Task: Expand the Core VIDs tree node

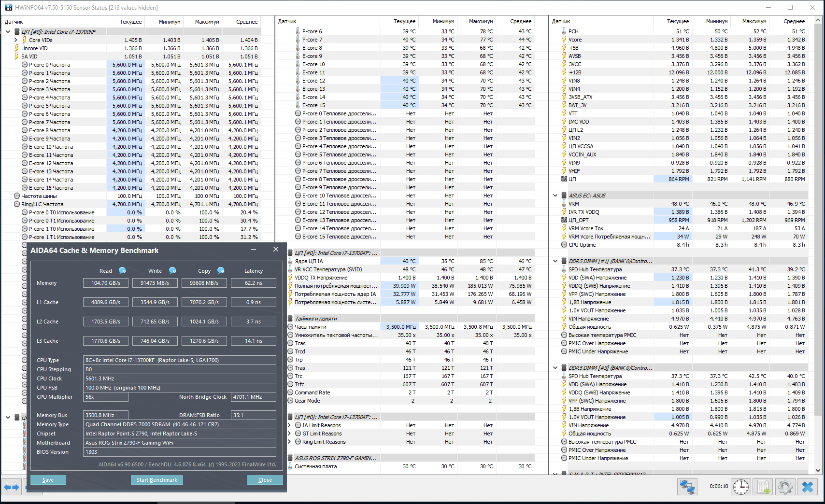Action: pyautogui.click(x=16, y=40)
